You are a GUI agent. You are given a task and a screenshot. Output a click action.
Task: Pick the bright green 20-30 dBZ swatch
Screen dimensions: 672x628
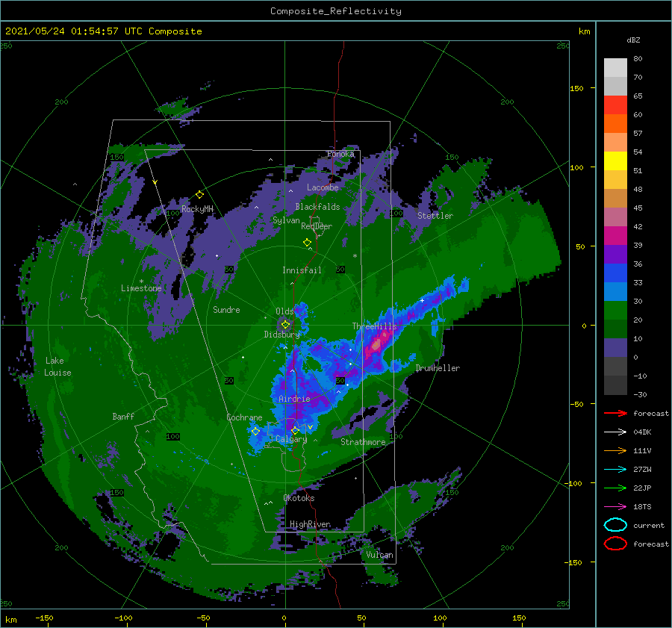(x=615, y=311)
